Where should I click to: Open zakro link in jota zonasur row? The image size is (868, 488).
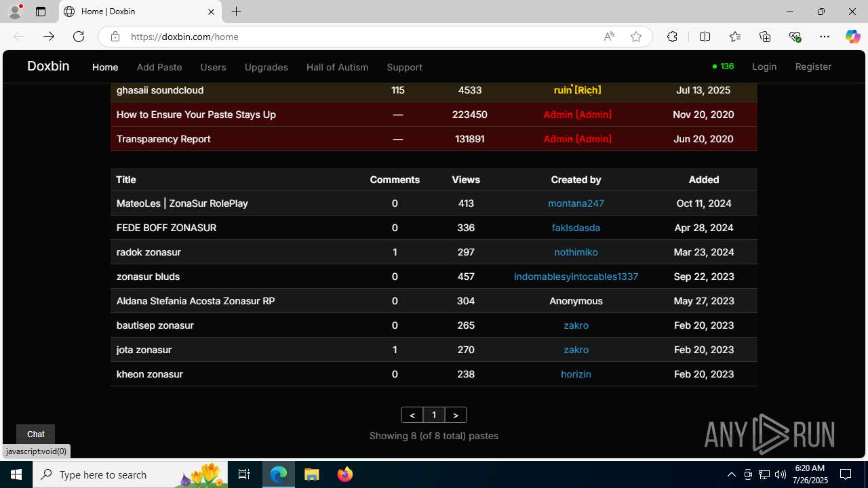576,350
